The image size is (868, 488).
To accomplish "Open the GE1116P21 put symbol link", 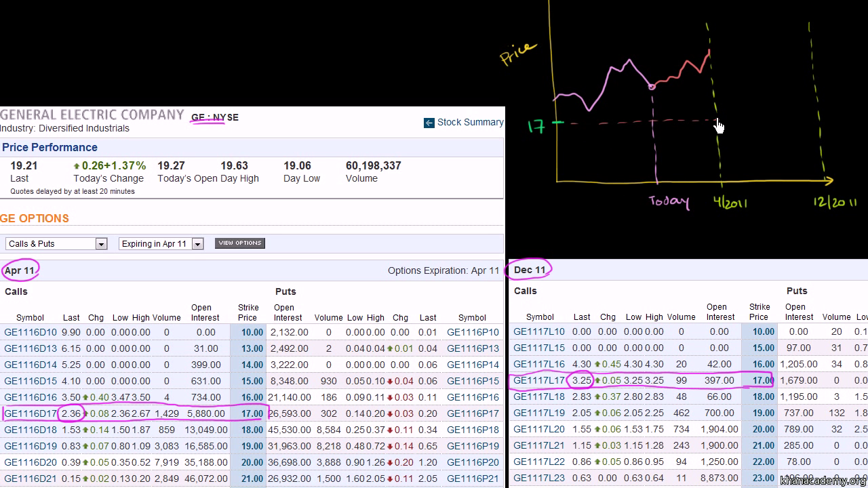I will coord(473,479).
